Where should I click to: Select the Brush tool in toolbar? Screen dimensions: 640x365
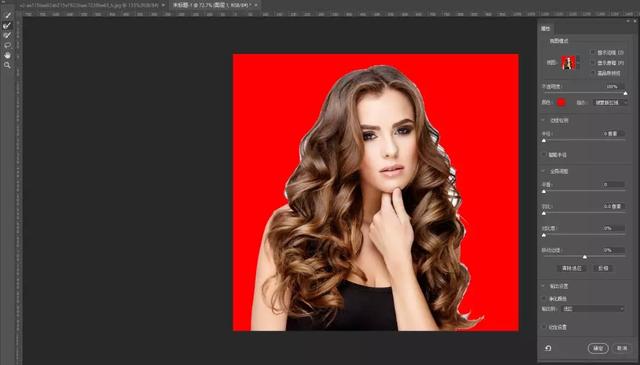[7, 35]
